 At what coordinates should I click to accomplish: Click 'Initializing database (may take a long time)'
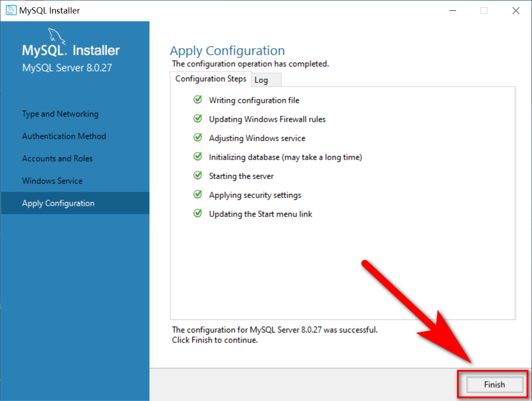(285, 157)
